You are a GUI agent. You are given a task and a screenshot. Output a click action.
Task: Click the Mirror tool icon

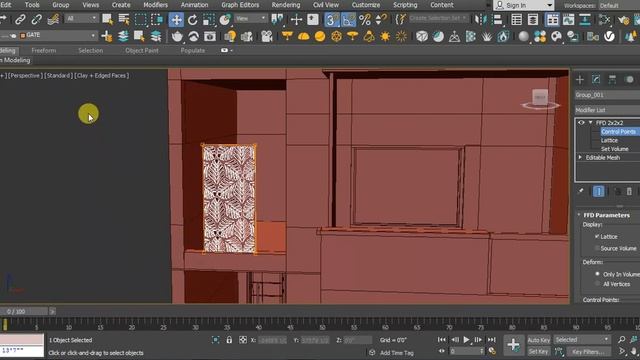(x=481, y=19)
